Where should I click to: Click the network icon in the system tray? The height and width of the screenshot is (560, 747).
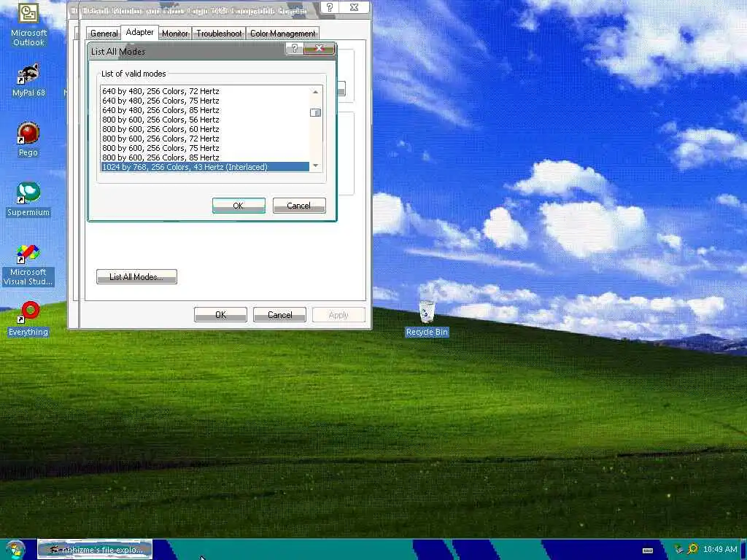click(x=679, y=550)
